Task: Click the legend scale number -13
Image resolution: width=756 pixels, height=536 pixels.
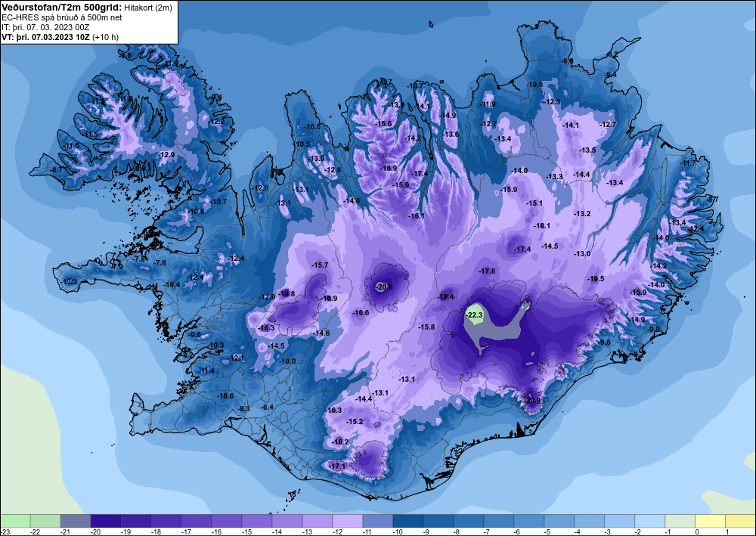Action: pos(305,531)
